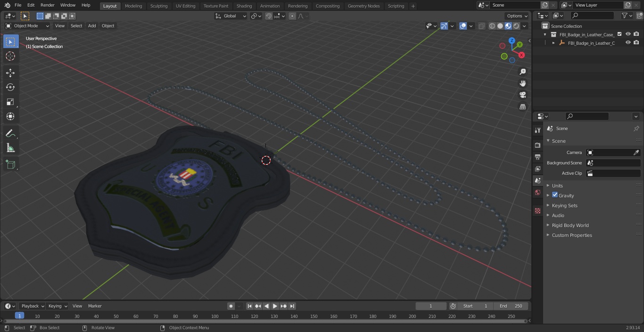
Task: Toggle the camera view icon
Action: click(x=522, y=95)
